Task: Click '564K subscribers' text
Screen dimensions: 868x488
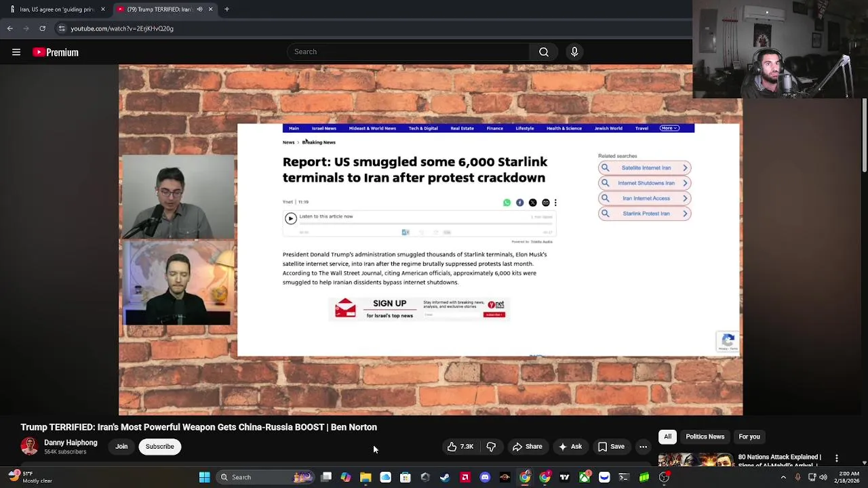Action: tap(65, 452)
